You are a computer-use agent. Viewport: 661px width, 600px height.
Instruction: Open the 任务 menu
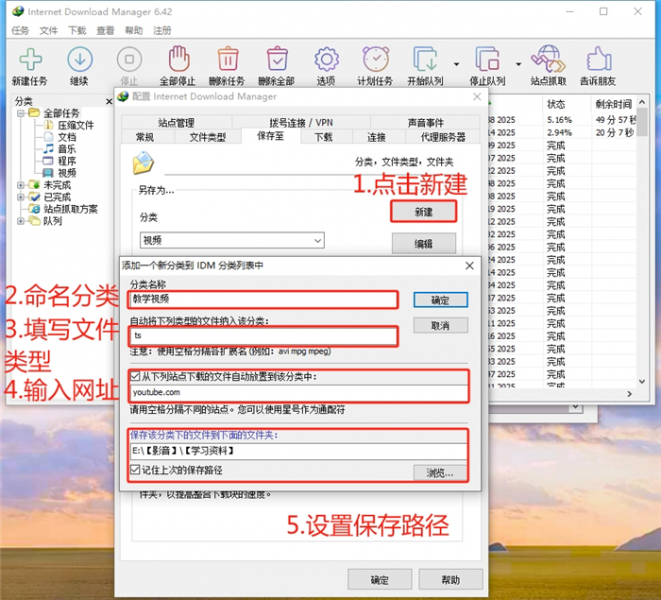tap(20, 30)
